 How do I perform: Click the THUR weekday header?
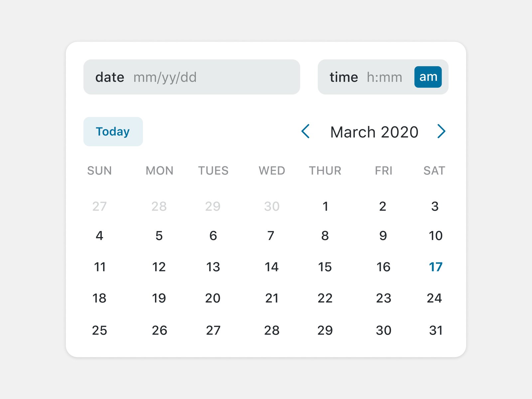click(325, 171)
